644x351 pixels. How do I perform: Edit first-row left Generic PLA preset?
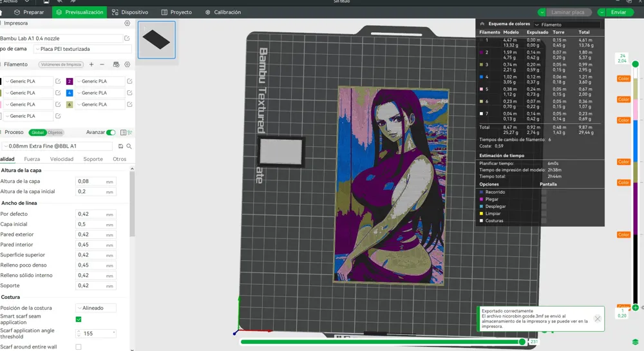(58, 81)
